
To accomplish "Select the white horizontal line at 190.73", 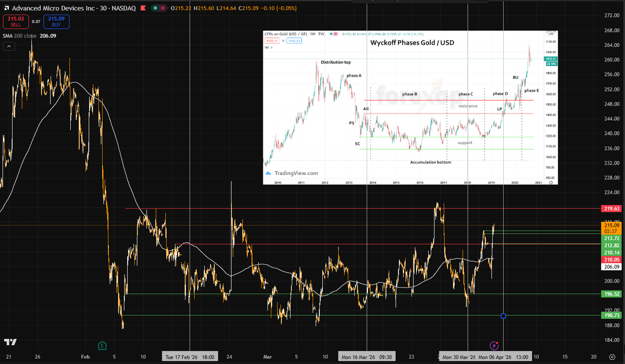I will [362, 315].
